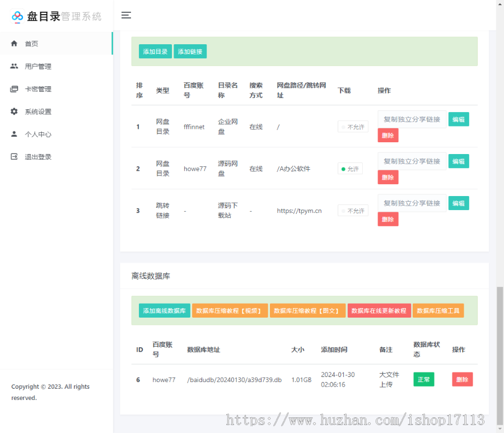Click the vertical page scrollbar

tap(500, 355)
